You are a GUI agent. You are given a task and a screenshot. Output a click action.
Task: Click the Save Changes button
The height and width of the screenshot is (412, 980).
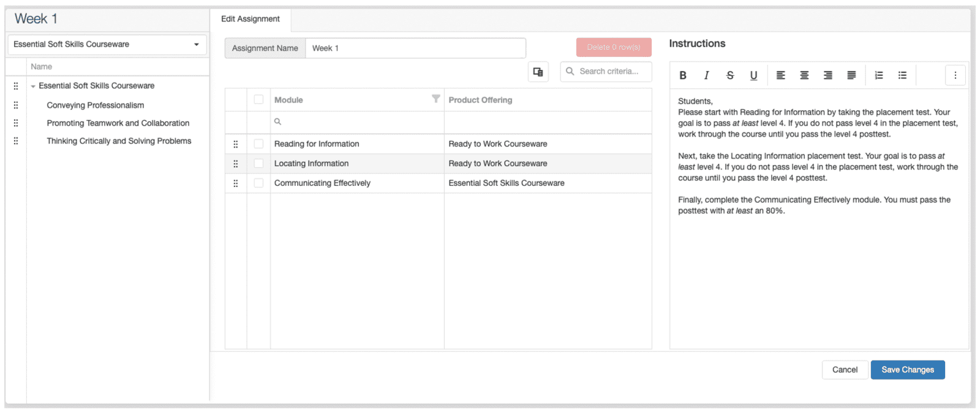click(x=907, y=370)
